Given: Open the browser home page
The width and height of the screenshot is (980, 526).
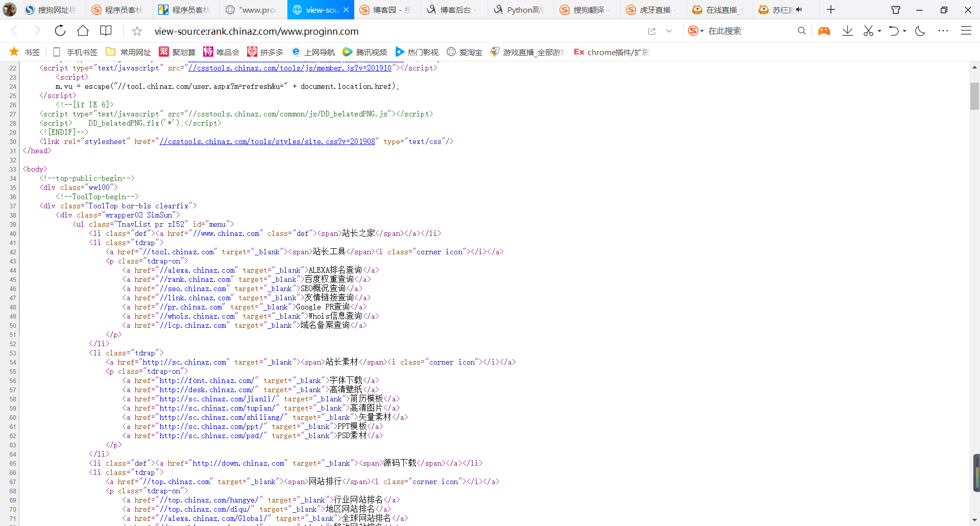Looking at the screenshot, I should (83, 31).
